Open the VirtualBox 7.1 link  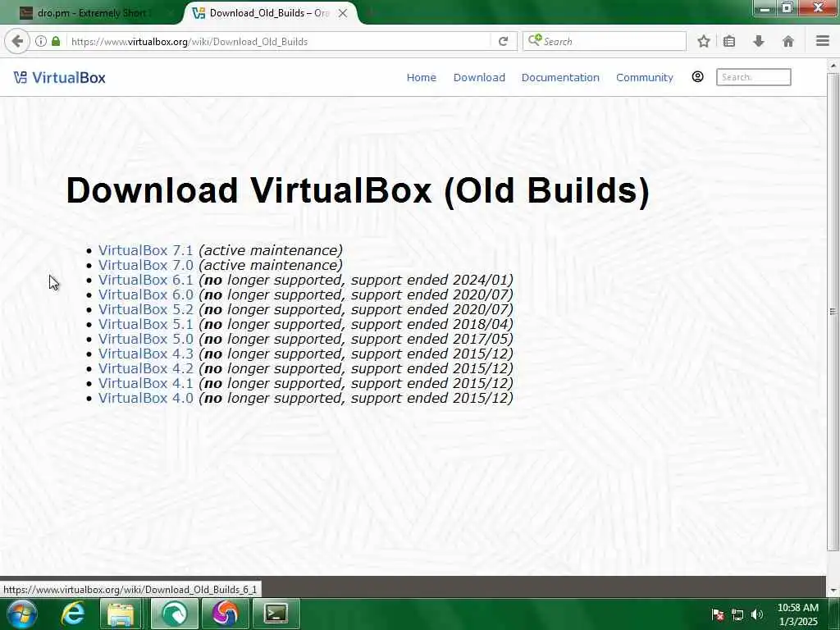point(145,250)
